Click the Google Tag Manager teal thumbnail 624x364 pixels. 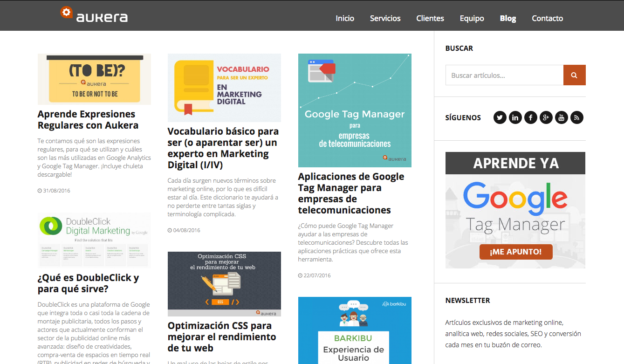[x=355, y=110]
